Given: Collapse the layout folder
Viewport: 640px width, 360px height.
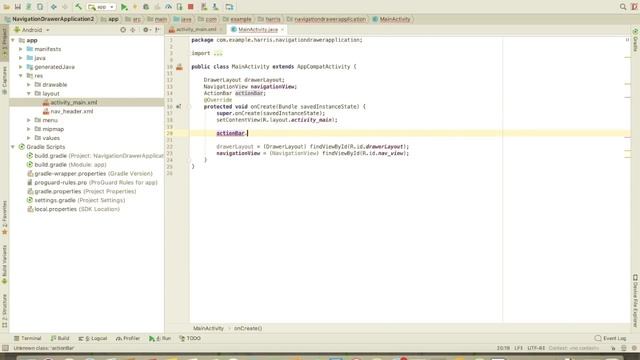Looking at the screenshot, I should [29, 94].
